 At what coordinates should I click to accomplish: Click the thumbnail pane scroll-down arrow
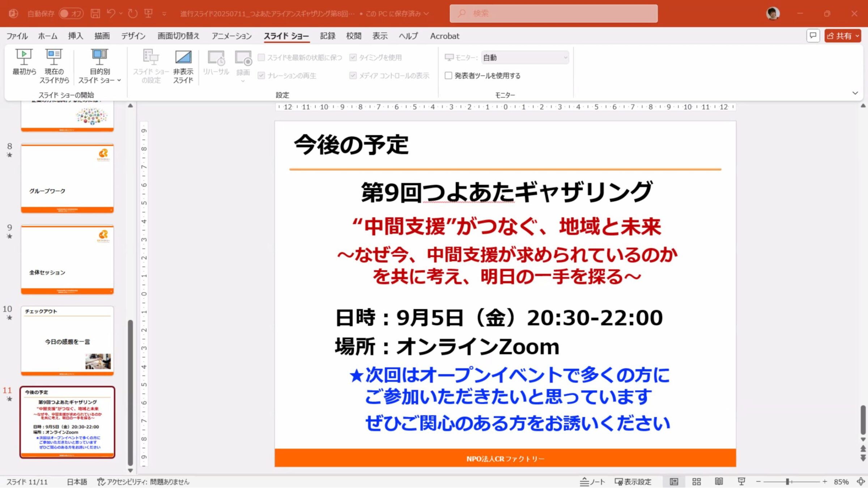click(x=130, y=470)
